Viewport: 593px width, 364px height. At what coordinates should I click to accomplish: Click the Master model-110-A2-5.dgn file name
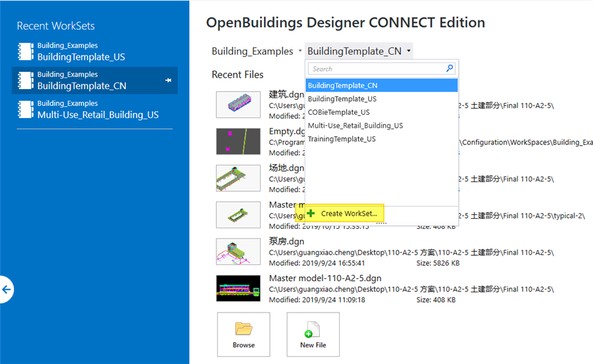coord(325,278)
